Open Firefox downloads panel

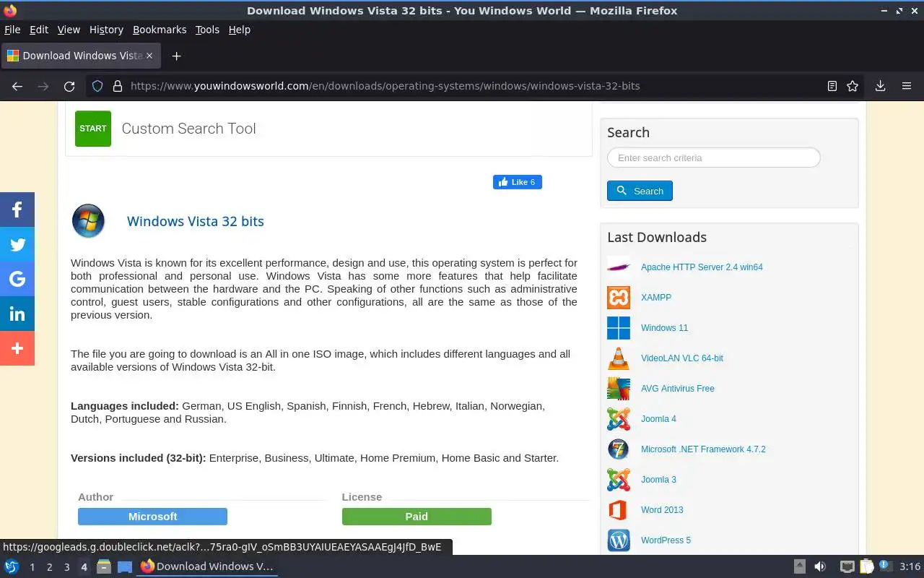click(881, 86)
